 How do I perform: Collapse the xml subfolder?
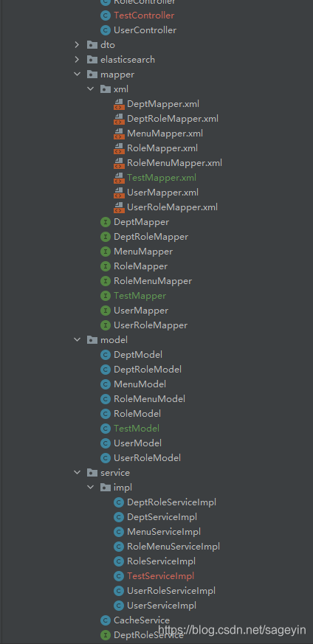[90, 89]
